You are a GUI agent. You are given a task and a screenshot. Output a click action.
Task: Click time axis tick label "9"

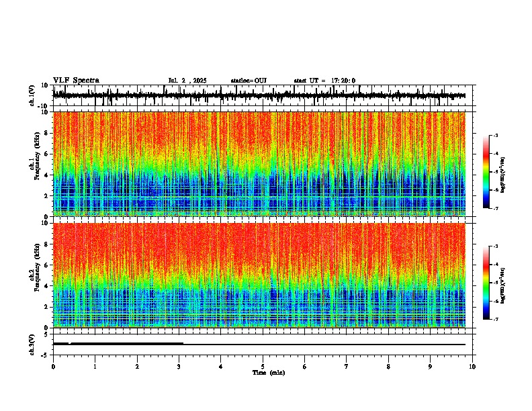coord(430,367)
